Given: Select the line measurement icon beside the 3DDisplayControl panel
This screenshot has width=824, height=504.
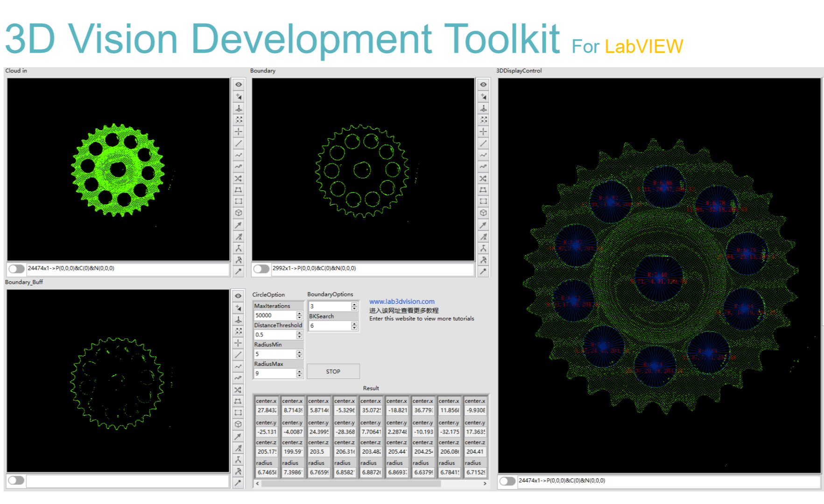Looking at the screenshot, I should point(483,143).
